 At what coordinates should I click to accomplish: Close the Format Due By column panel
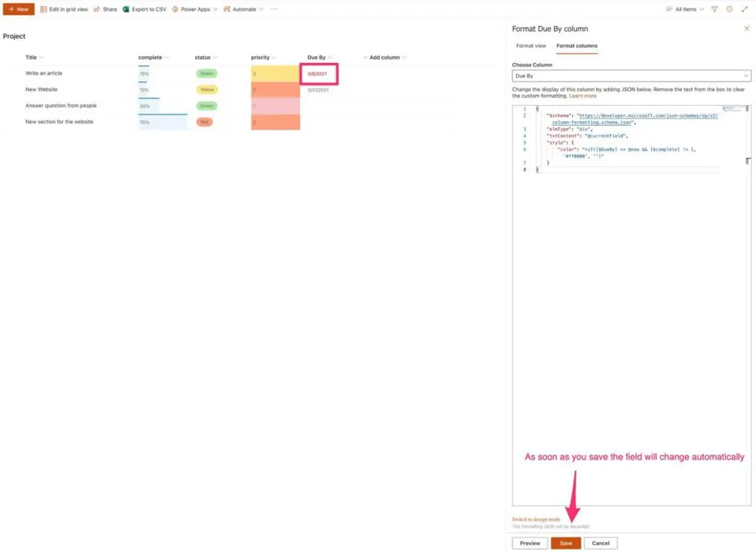pos(747,29)
